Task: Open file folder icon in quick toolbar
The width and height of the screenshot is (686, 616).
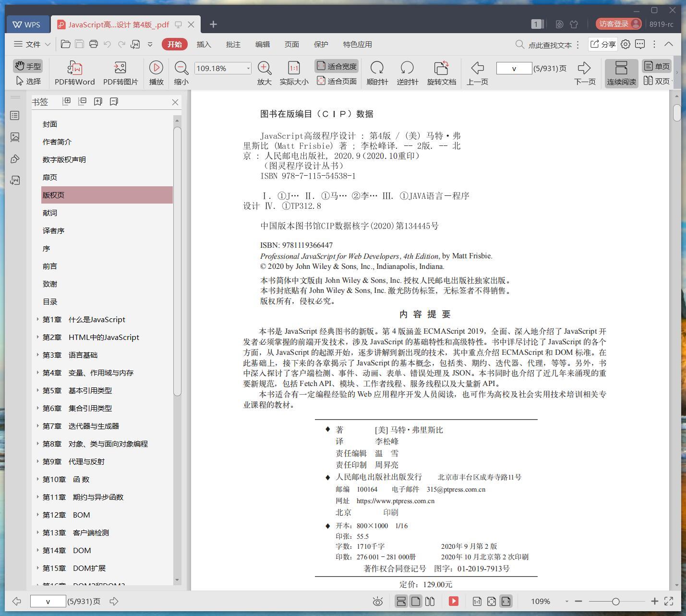Action: 66,44
